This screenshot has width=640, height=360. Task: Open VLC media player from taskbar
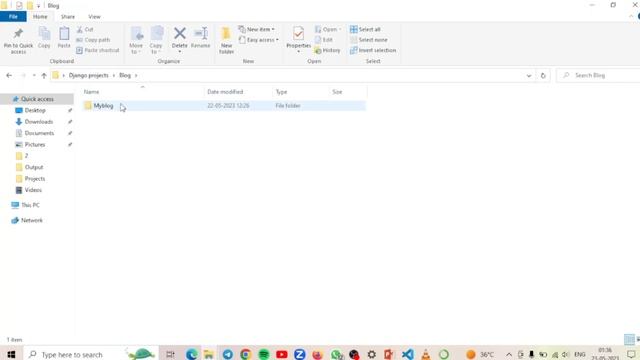[x=425, y=354]
